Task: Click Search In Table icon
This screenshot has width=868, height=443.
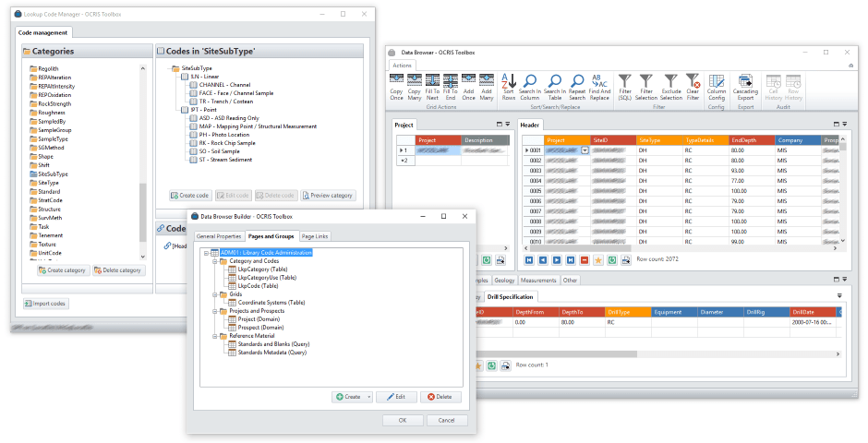Action: 554,86
